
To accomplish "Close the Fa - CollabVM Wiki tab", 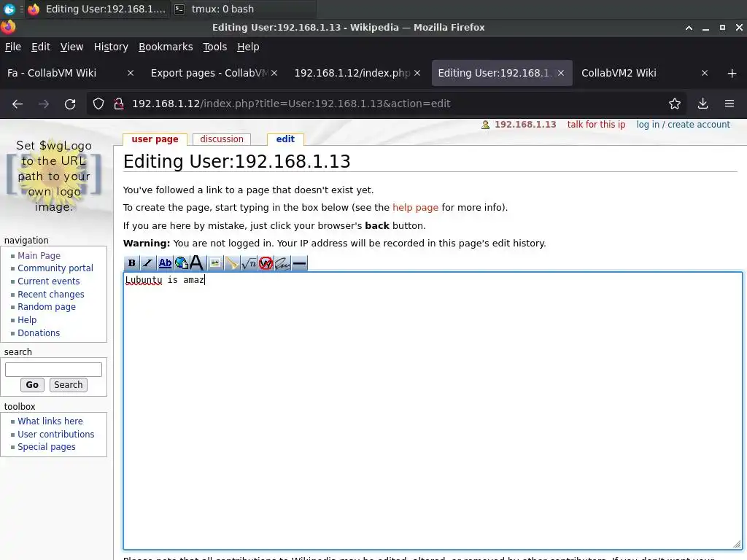I will [131, 74].
